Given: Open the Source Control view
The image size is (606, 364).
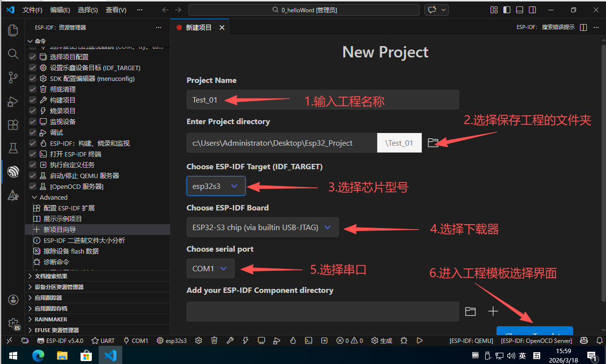Looking at the screenshot, I should click(x=13, y=77).
